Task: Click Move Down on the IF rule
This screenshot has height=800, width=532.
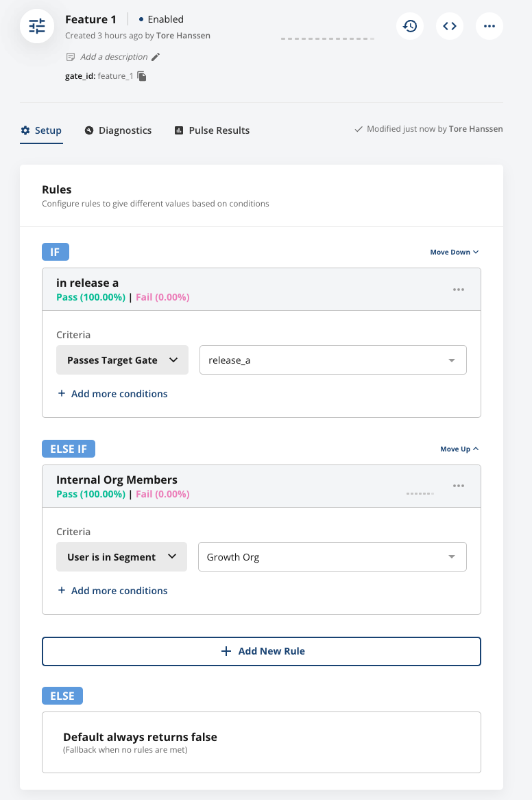Action: click(x=454, y=252)
